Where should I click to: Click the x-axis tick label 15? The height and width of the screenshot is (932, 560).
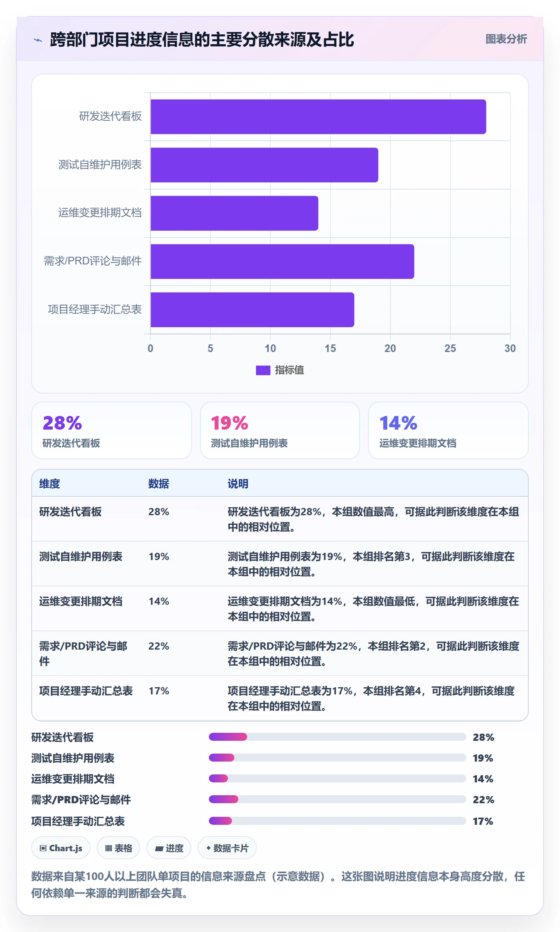click(x=330, y=348)
